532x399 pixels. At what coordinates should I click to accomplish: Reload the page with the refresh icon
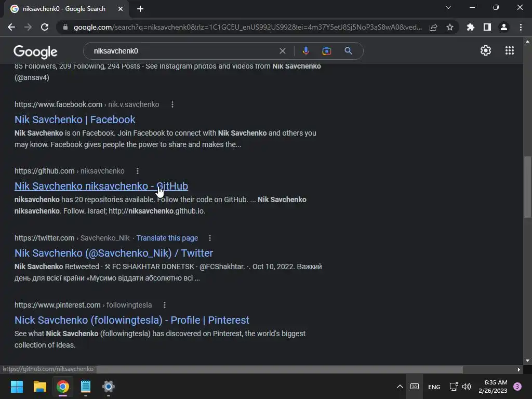pyautogui.click(x=45, y=27)
